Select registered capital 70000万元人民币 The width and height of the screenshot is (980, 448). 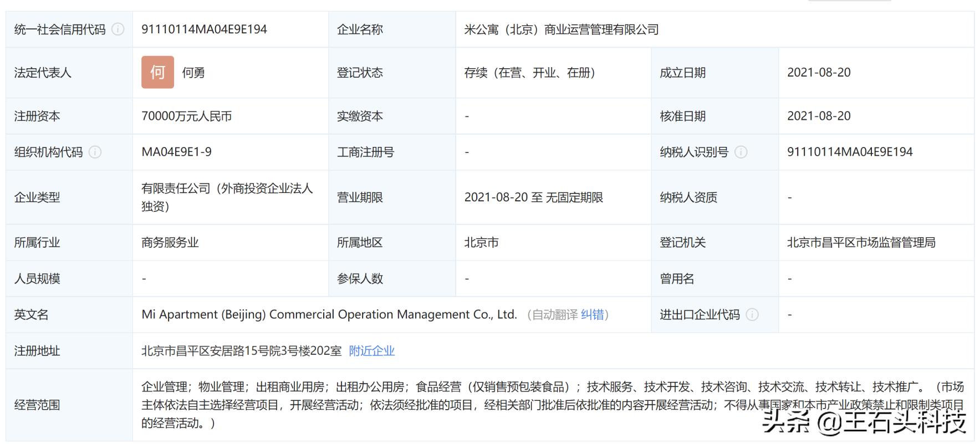[x=187, y=116]
